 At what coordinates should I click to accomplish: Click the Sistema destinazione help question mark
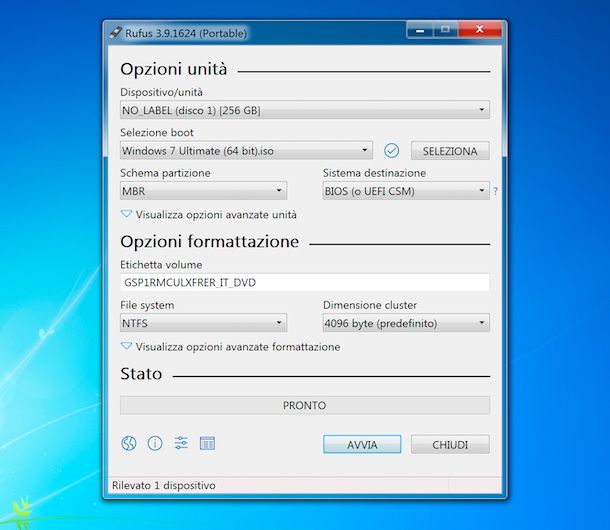(495, 191)
